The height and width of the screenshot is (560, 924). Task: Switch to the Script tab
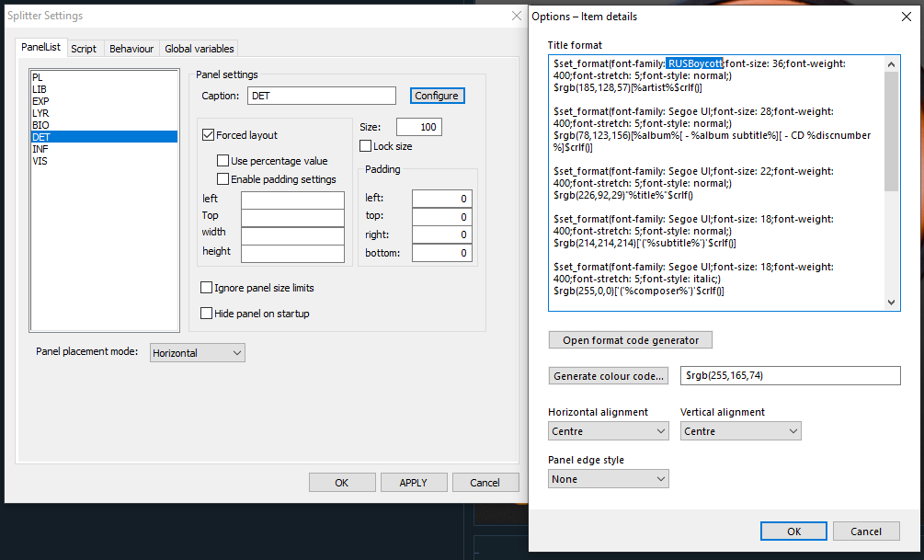point(84,49)
